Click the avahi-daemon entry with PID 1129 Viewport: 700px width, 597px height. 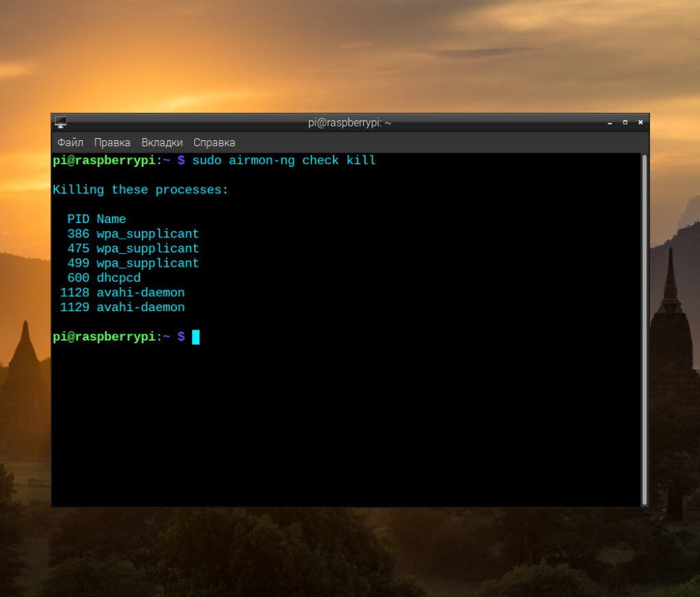[x=140, y=308]
